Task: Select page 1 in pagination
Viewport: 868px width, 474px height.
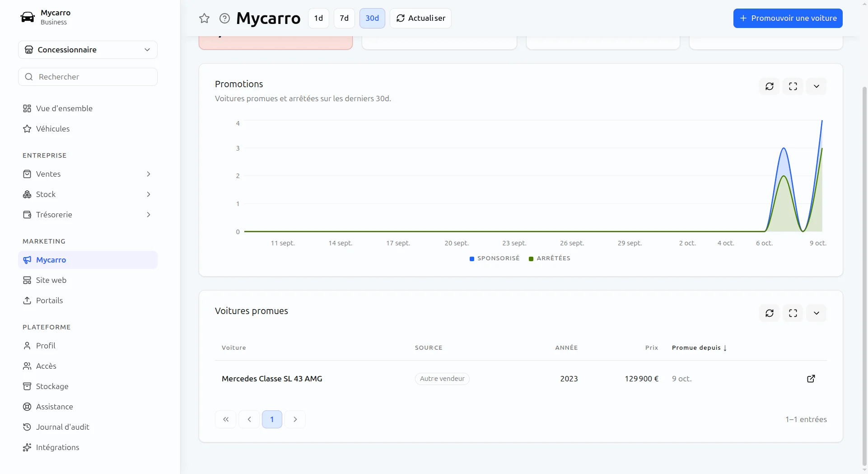Action: (272, 419)
